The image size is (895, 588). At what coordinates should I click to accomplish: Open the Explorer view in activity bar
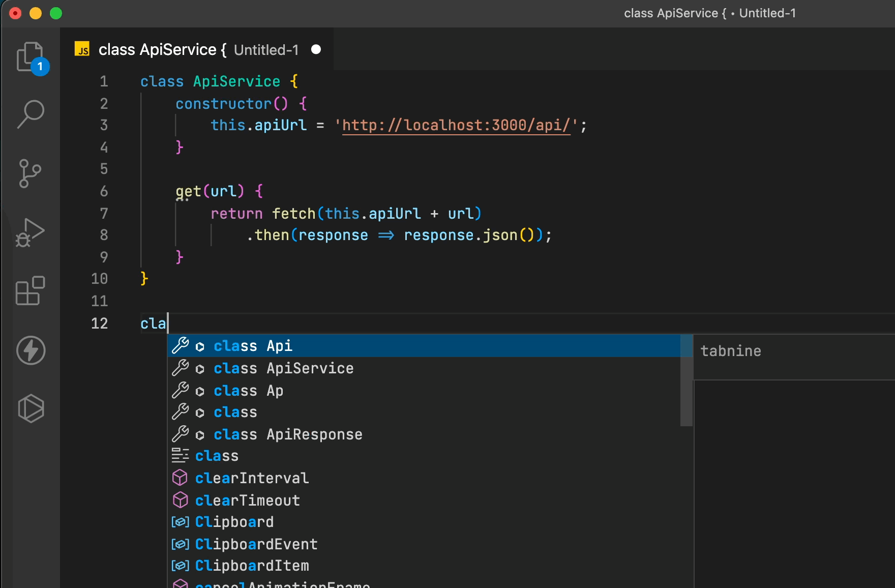coord(31,57)
